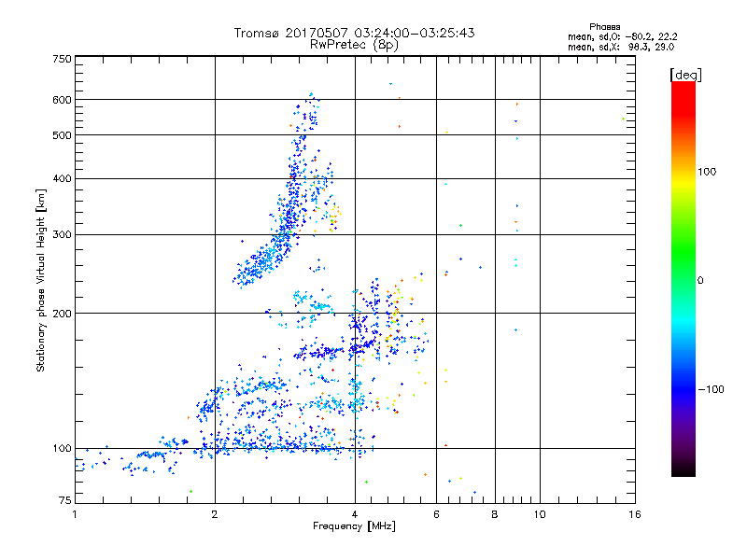Select the 'mean, sd,O: -80.2, 22.2' line
This screenshot has width=747, height=560.
pos(623,36)
